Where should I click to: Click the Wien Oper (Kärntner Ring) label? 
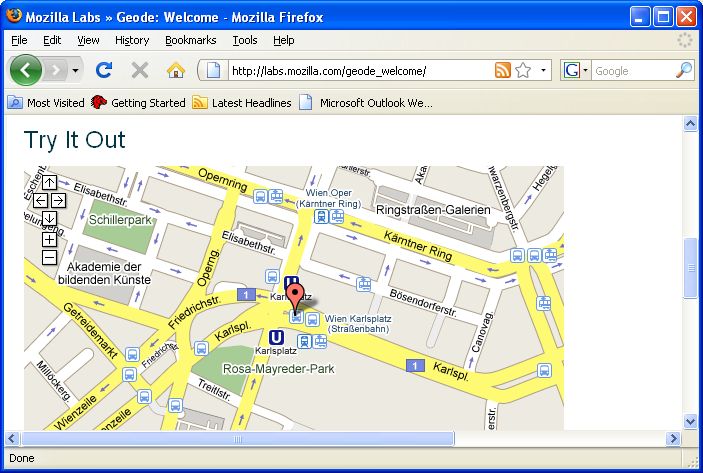point(329,198)
